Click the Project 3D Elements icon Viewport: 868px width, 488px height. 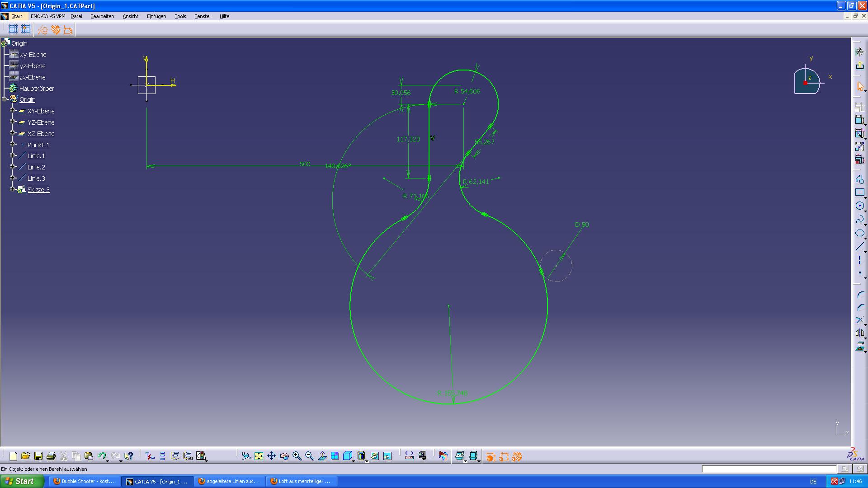(x=859, y=347)
